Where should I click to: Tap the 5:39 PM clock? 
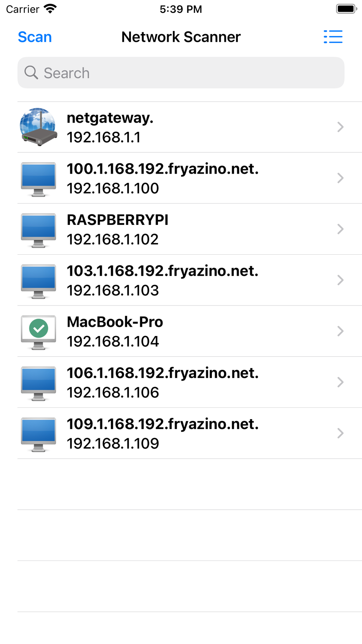pos(181,9)
